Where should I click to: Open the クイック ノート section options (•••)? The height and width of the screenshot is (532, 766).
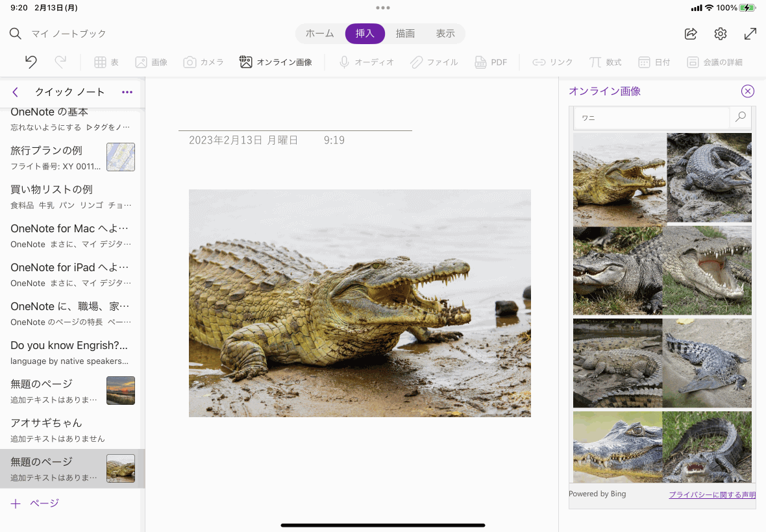pos(127,92)
